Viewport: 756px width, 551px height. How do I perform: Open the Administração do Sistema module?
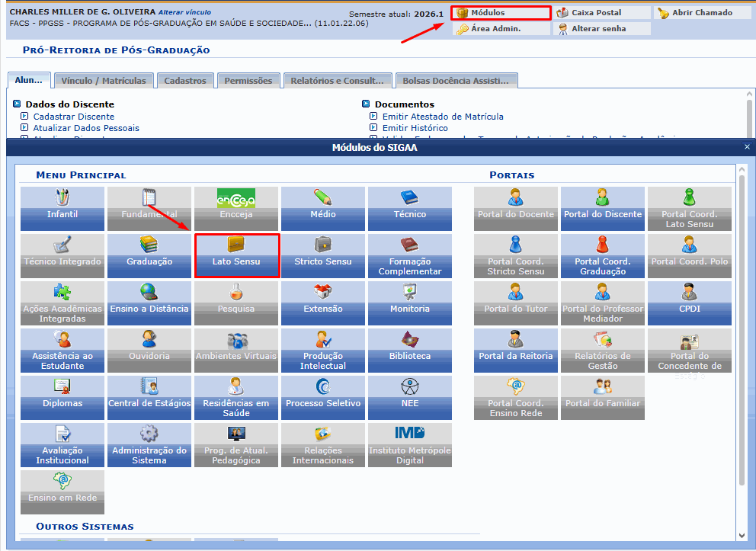tap(149, 445)
